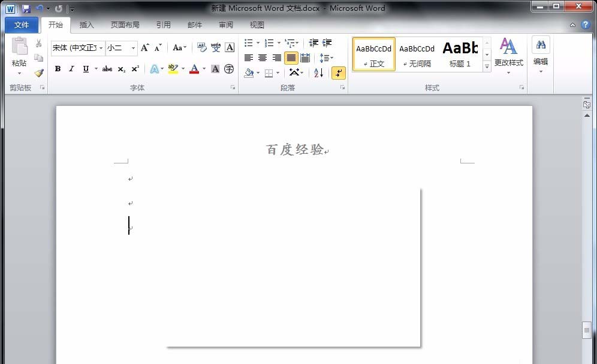The image size is (597, 364).
Task: Toggle Show/Hide paragraph marks
Action: (x=339, y=72)
